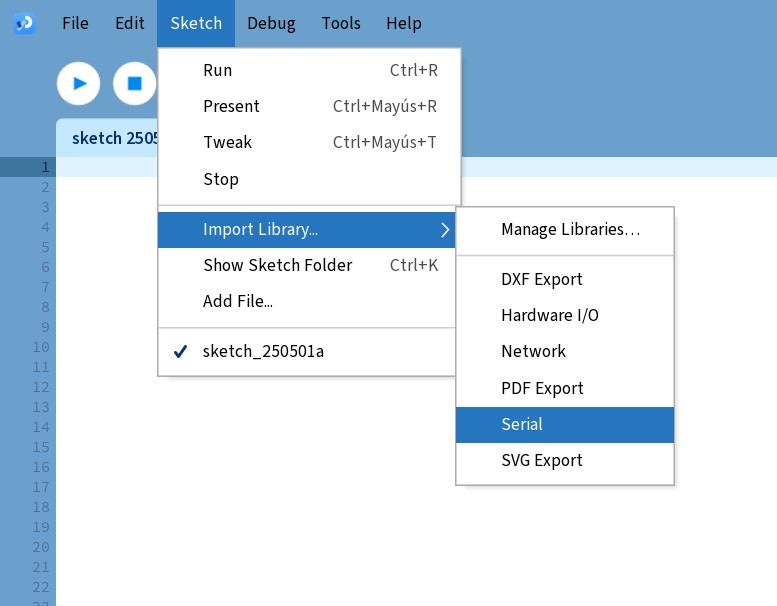777x606 pixels.
Task: Choose Run from the Sketch menu
Action: coord(309,70)
